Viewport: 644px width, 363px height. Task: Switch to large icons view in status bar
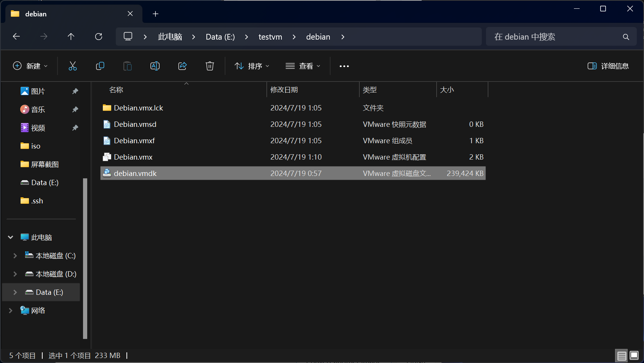click(x=634, y=355)
